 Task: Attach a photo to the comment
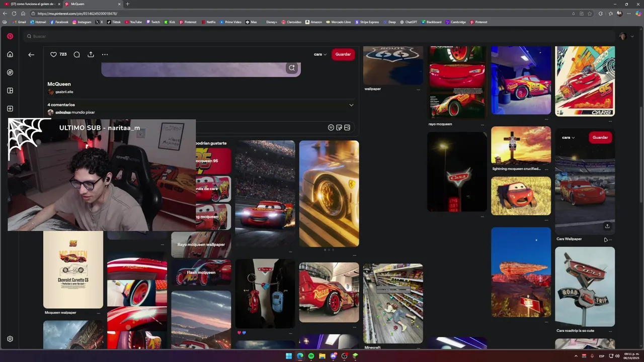pos(347,128)
